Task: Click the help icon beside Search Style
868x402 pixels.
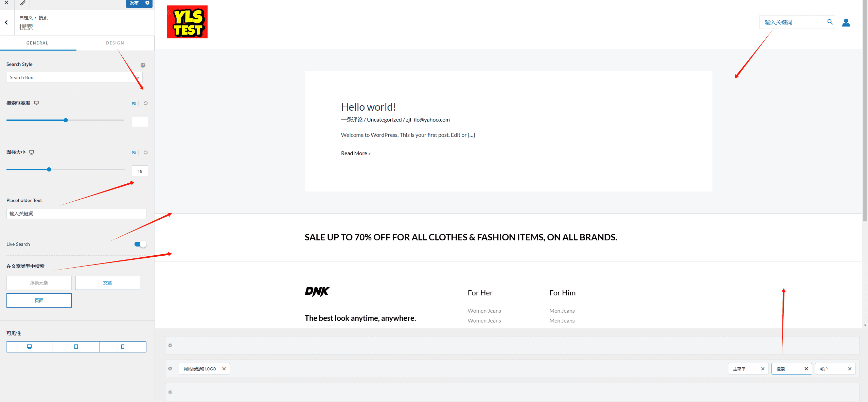Action: click(x=143, y=65)
